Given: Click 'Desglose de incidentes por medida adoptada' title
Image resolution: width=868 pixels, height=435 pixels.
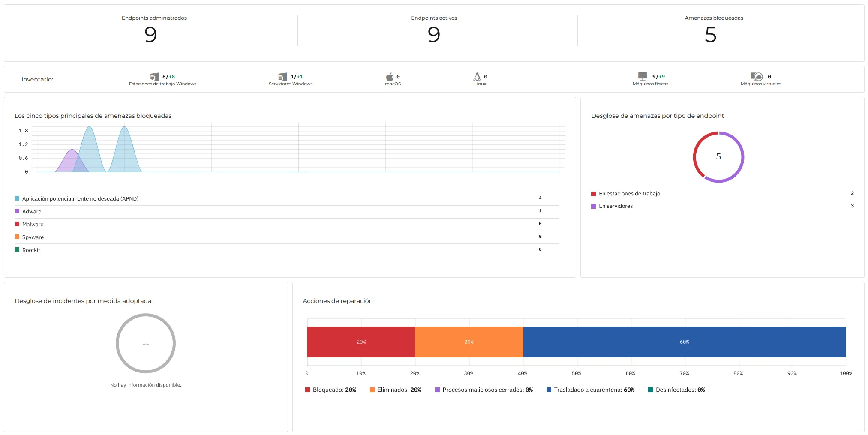Looking at the screenshot, I should 83,301.
